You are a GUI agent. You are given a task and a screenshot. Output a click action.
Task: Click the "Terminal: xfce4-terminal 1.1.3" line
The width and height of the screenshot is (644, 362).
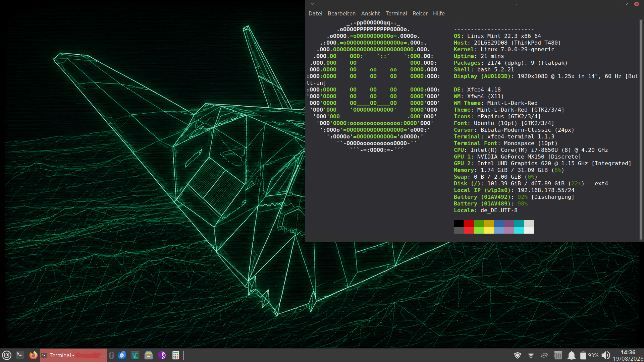504,137
